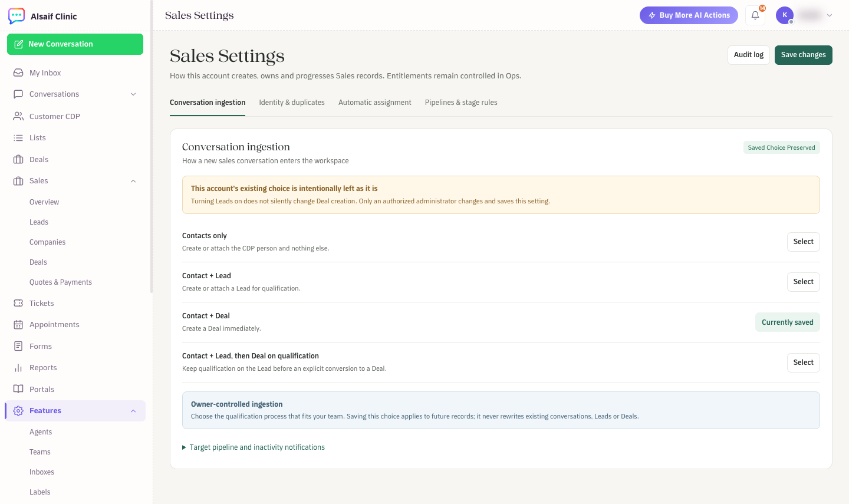
Task: Select the Conversation ingestion tab
Action: (x=208, y=103)
